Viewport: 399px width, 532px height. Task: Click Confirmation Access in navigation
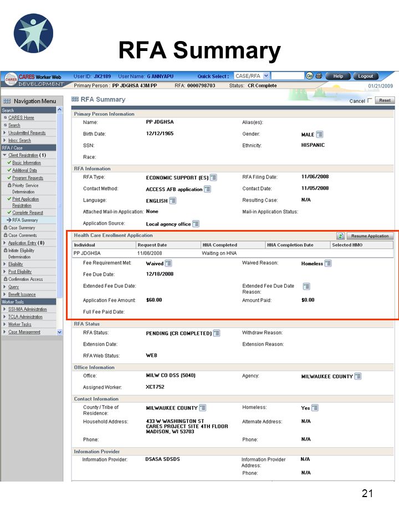pyautogui.click(x=25, y=279)
